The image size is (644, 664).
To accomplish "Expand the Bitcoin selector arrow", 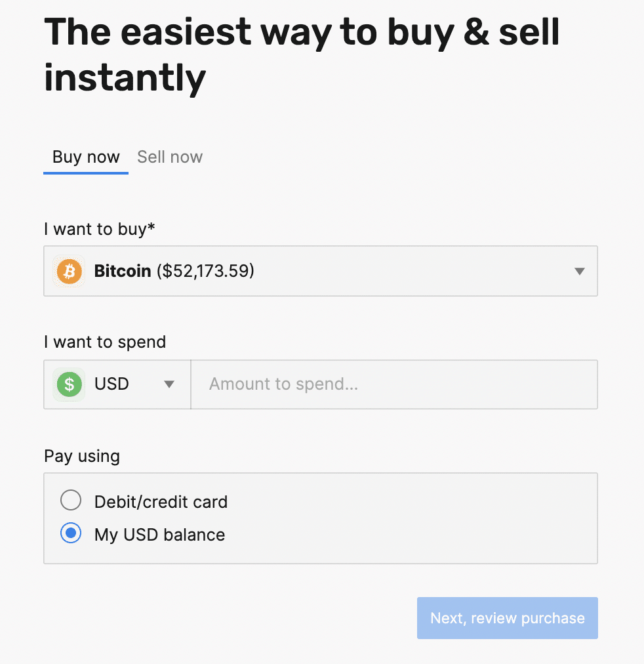I will point(580,271).
